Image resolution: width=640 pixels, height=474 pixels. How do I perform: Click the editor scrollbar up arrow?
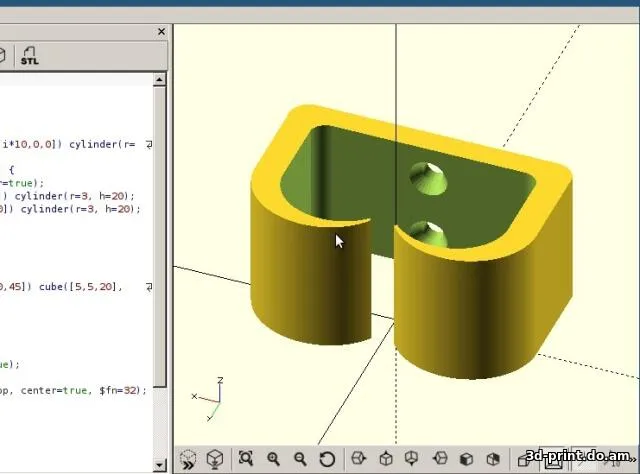(x=160, y=79)
